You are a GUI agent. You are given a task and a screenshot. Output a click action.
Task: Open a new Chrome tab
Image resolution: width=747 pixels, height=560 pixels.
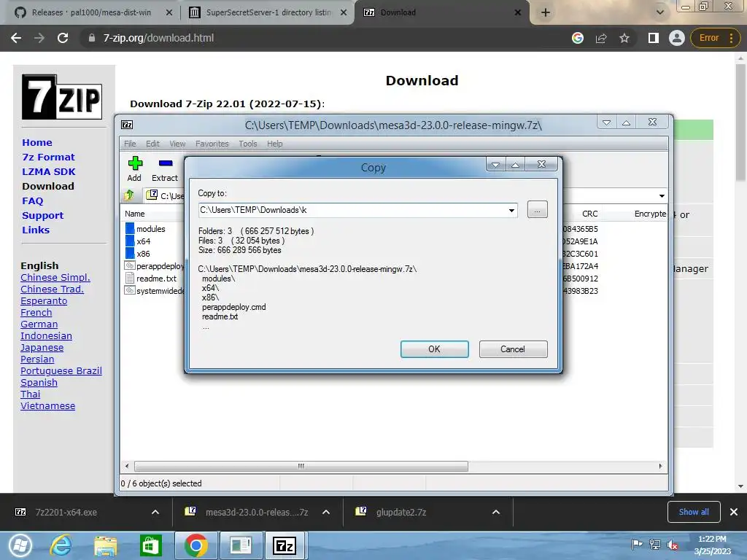[546, 12]
